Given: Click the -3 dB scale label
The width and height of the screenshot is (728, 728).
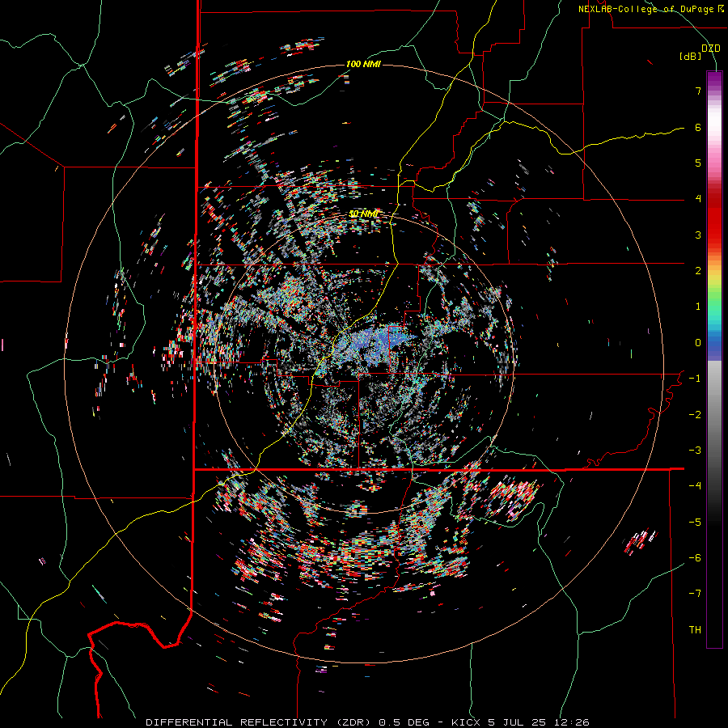Looking at the screenshot, I should [695, 451].
